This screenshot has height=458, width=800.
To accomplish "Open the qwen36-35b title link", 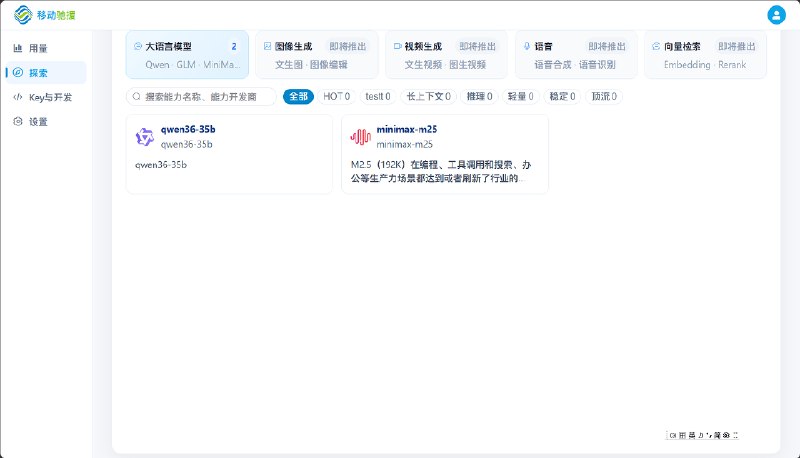I will coord(188,130).
